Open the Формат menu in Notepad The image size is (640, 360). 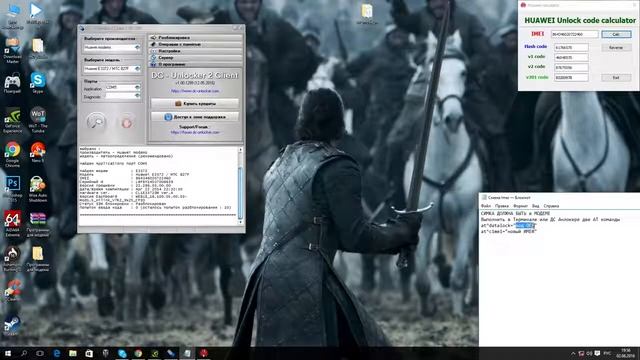coord(520,206)
